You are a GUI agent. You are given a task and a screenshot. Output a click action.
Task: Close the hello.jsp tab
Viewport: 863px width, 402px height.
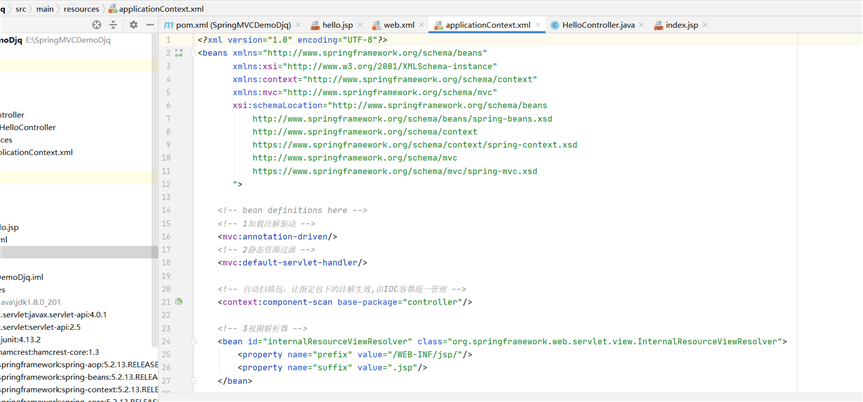(x=360, y=25)
